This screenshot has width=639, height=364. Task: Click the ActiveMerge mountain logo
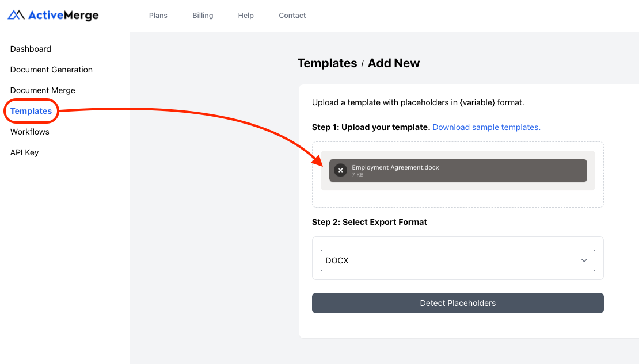tap(15, 16)
